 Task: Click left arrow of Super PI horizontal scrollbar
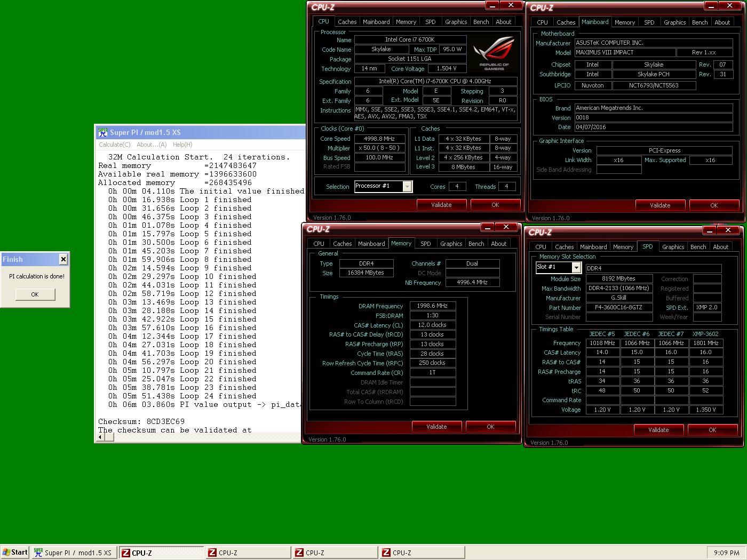coord(100,437)
